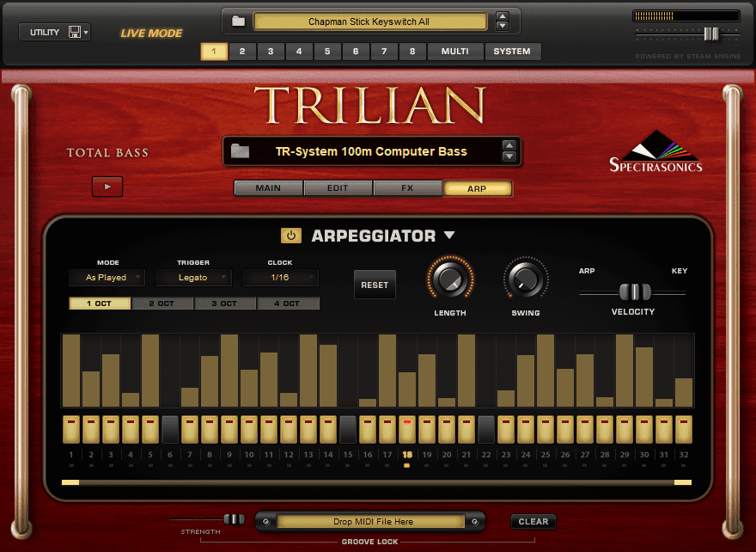
Task: Click the step 29 velocity bar
Action: [x=625, y=371]
